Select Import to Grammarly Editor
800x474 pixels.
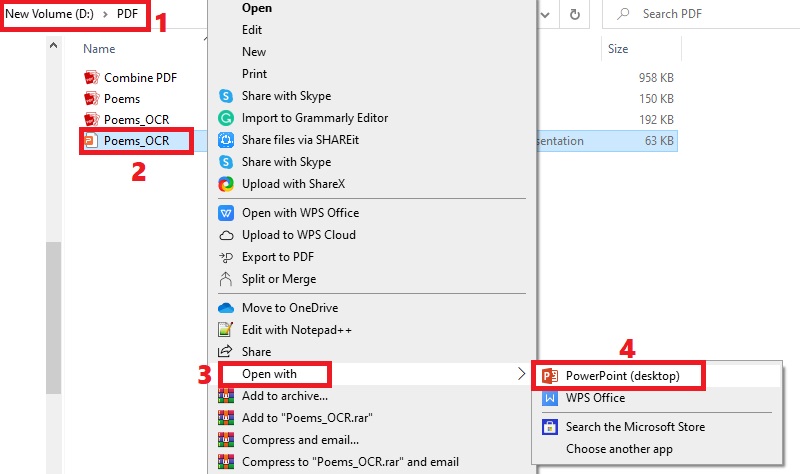pos(315,118)
